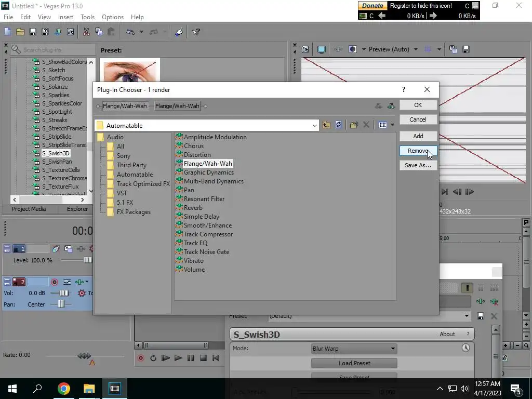Screen dimensions: 532x399
Task: Select the Track Optimized FX folder
Action: 143,184
